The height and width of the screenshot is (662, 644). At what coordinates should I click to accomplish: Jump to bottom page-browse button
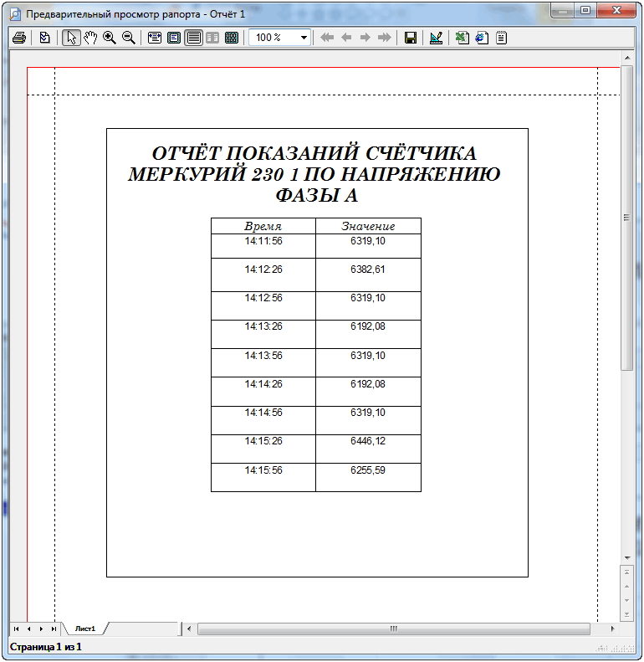coord(627,614)
